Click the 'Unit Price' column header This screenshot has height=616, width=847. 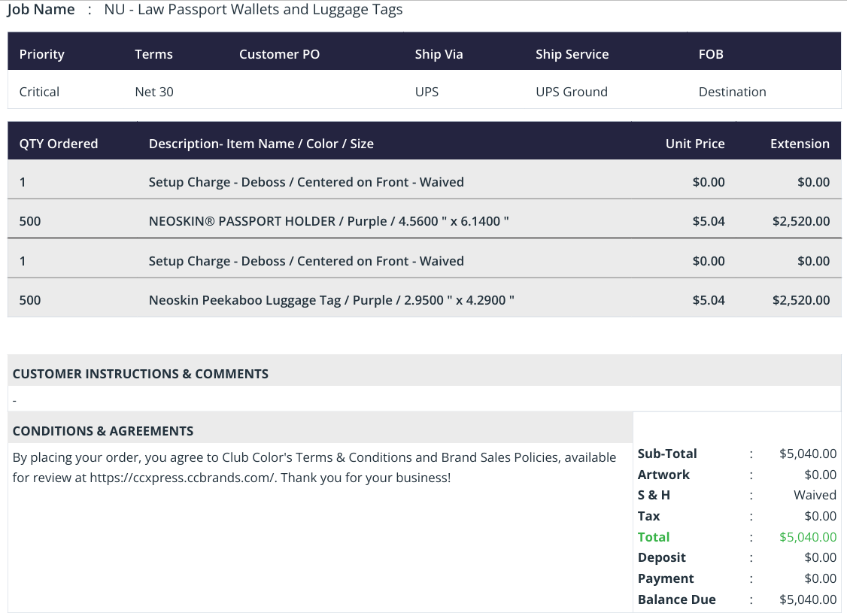coord(695,144)
